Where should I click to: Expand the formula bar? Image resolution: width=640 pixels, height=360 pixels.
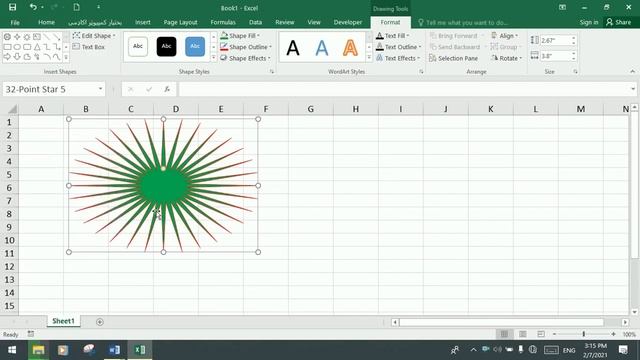click(x=633, y=89)
